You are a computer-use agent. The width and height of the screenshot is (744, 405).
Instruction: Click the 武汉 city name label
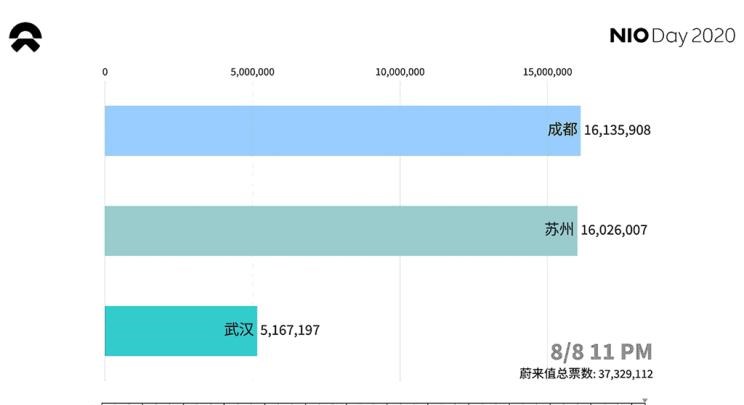pos(239,329)
